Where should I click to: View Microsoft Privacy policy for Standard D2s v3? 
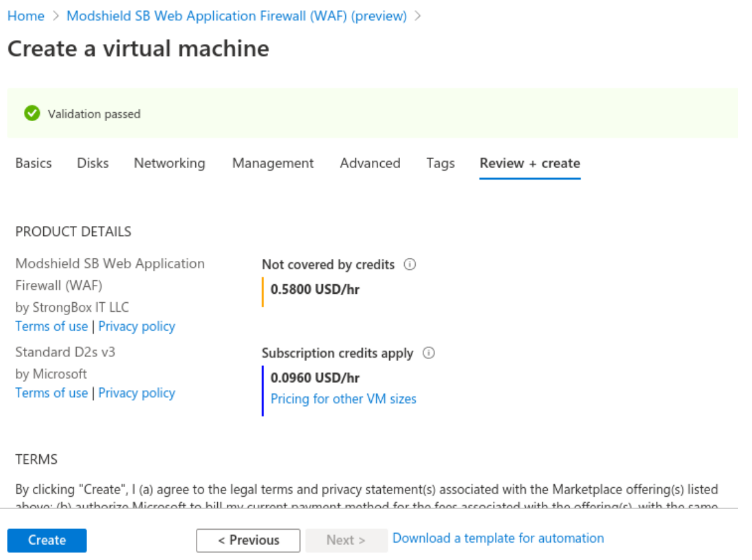pyautogui.click(x=137, y=393)
